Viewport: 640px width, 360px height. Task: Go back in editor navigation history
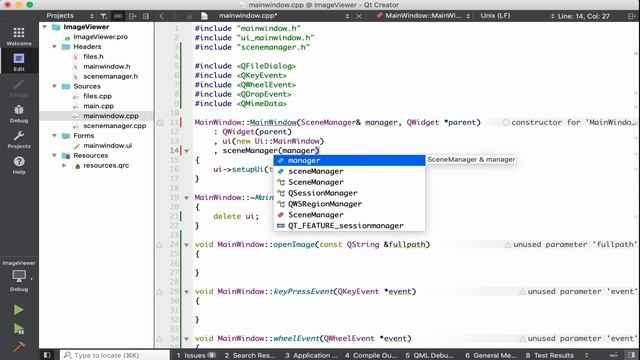(162, 16)
